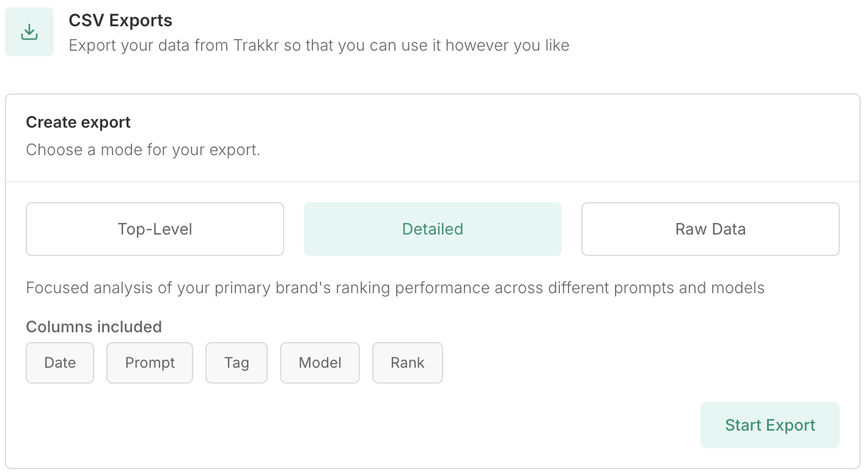This screenshot has width=868, height=474.
Task: Click the Focused analysis description text
Action: pos(395,288)
